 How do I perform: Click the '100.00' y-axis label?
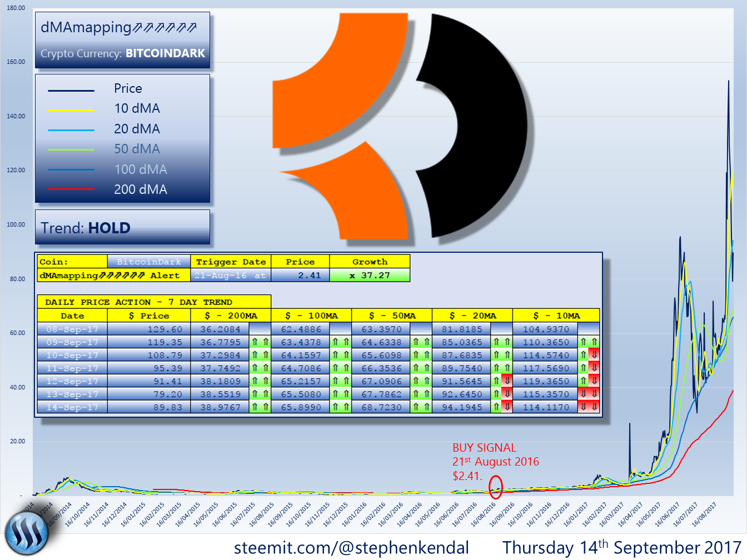(16, 224)
